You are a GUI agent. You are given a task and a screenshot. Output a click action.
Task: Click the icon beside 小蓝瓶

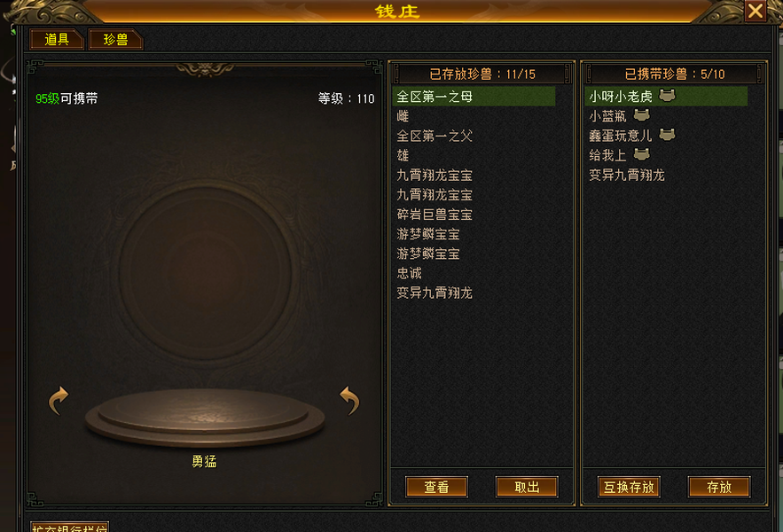(x=642, y=115)
